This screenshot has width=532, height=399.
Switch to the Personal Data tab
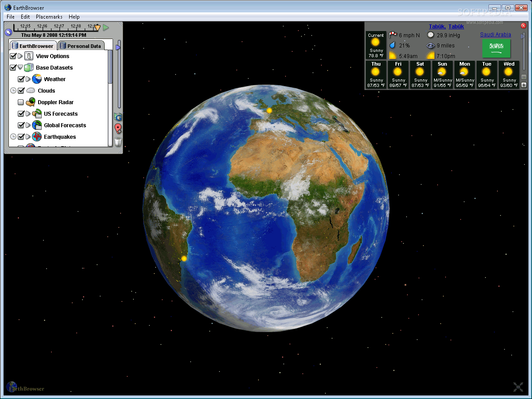(x=81, y=46)
